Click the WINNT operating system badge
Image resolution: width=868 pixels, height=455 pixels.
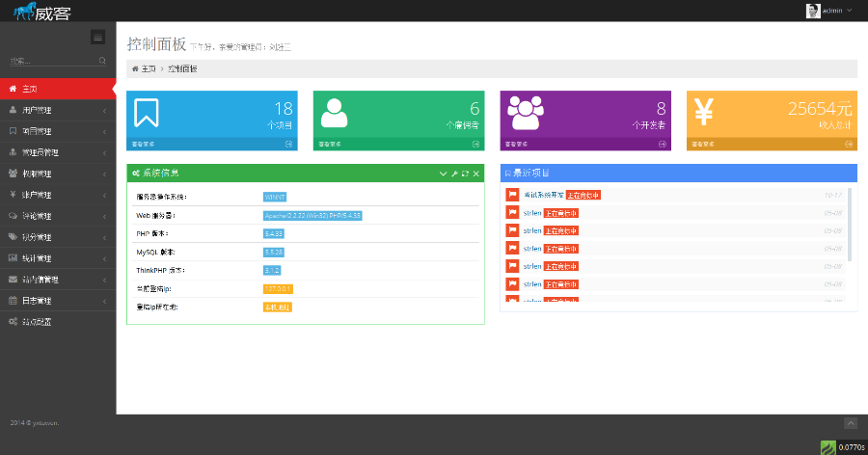pos(275,197)
